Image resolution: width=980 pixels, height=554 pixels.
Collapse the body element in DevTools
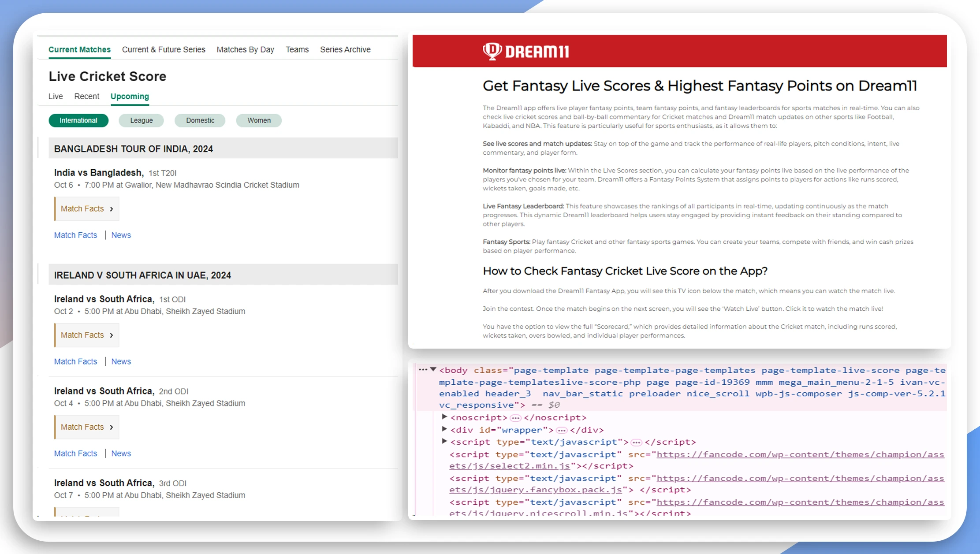(433, 369)
